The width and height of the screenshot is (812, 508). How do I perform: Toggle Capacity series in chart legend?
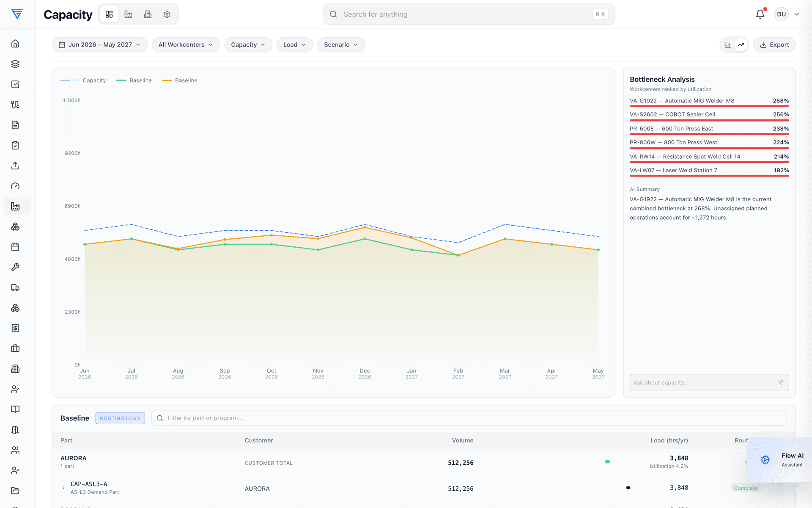83,80
